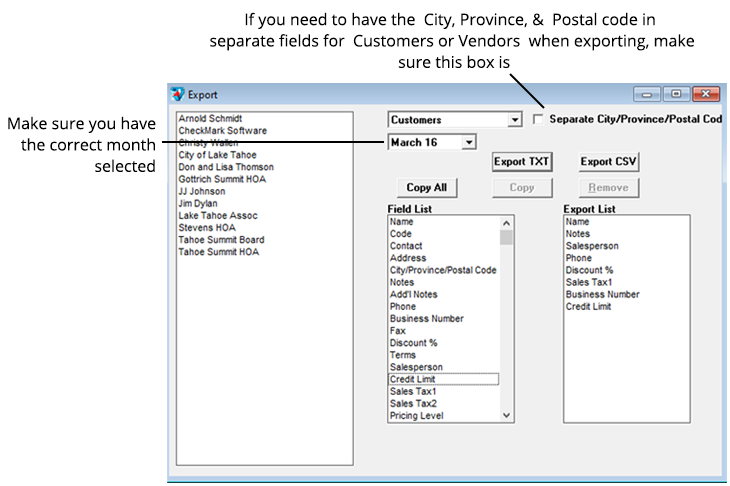Click the Export TXT button
Image resolution: width=730 pixels, height=486 pixels.
[521, 162]
